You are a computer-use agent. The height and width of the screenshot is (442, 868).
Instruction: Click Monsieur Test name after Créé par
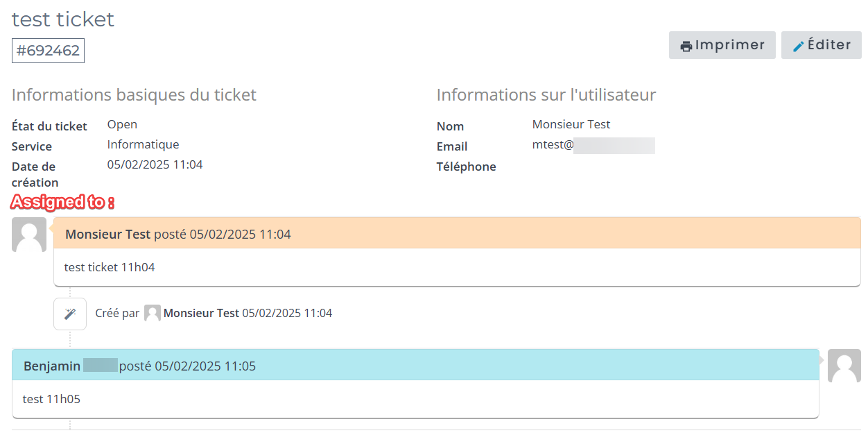(201, 314)
